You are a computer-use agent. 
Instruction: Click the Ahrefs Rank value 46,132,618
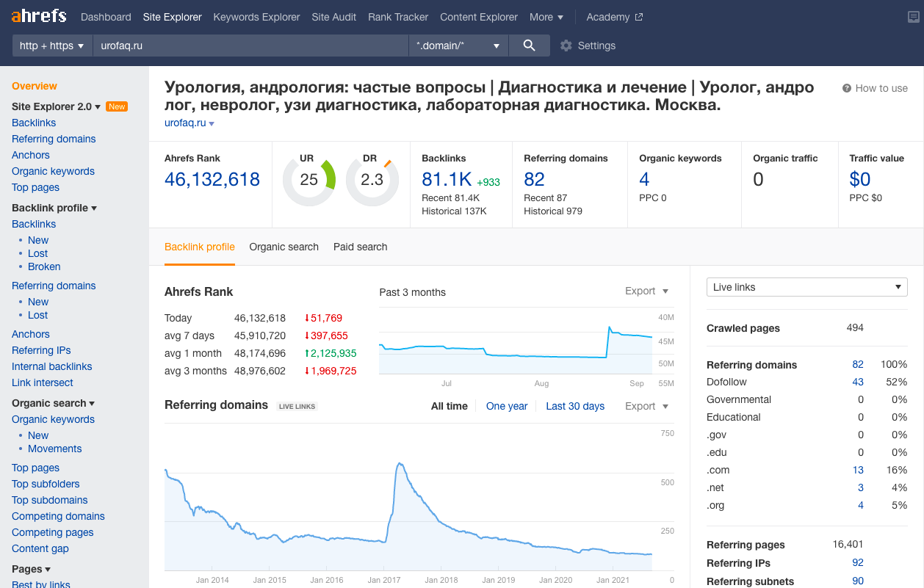[x=212, y=179]
